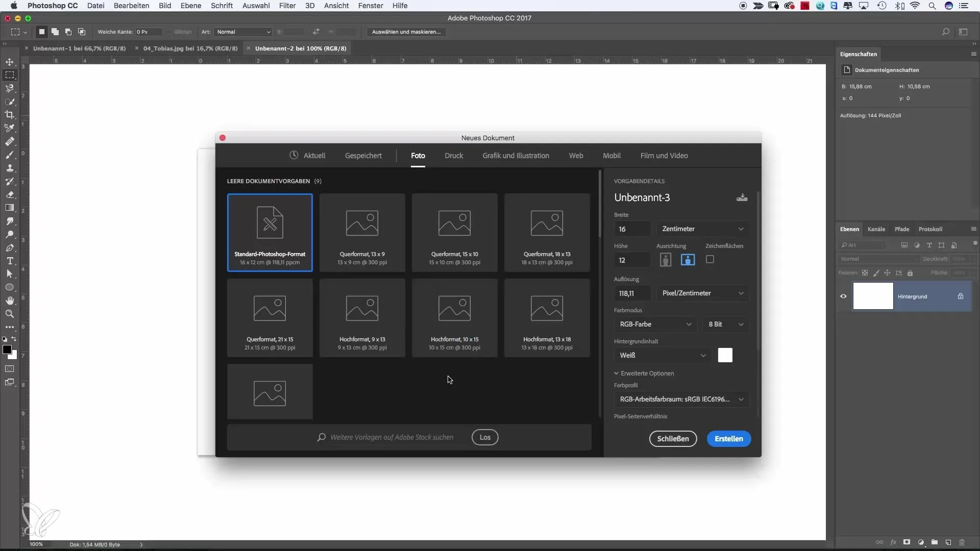Click the white background color swatch
Screen dimensions: 980x551
tap(725, 355)
